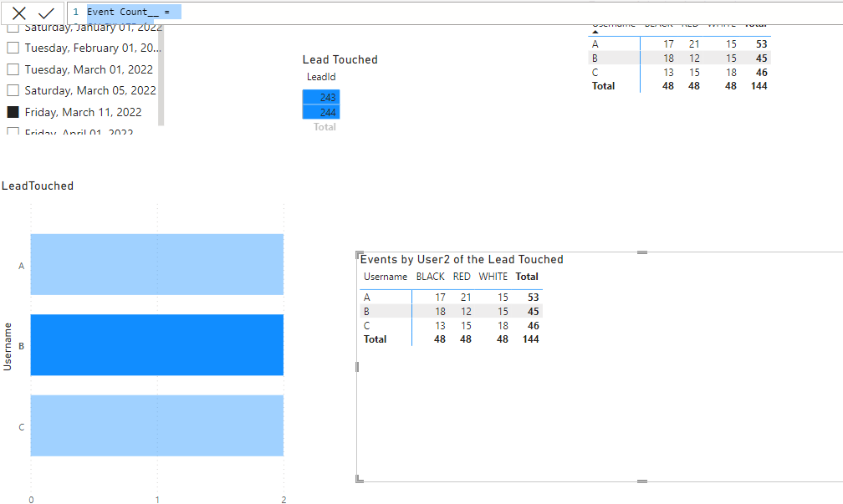Click the sort arrow under Username in top table
This screenshot has height=504, width=843.
click(595, 32)
